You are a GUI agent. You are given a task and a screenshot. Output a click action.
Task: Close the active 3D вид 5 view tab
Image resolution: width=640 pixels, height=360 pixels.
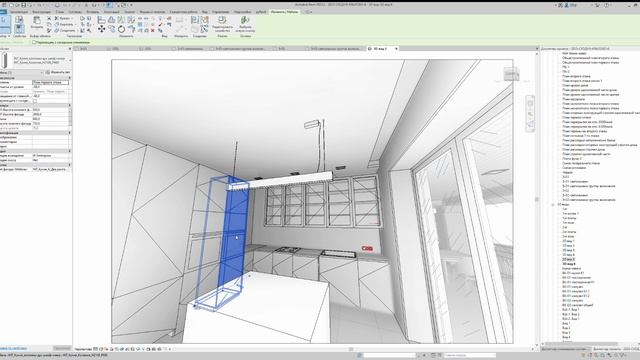click(396, 49)
